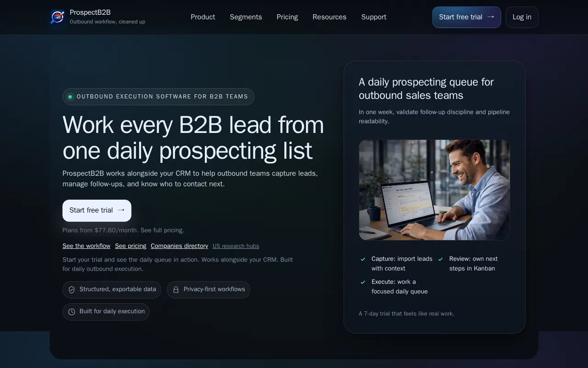The image size is (588, 368).
Task: Click the checkmark beside Execute: work a focused queue
Action: (x=363, y=282)
